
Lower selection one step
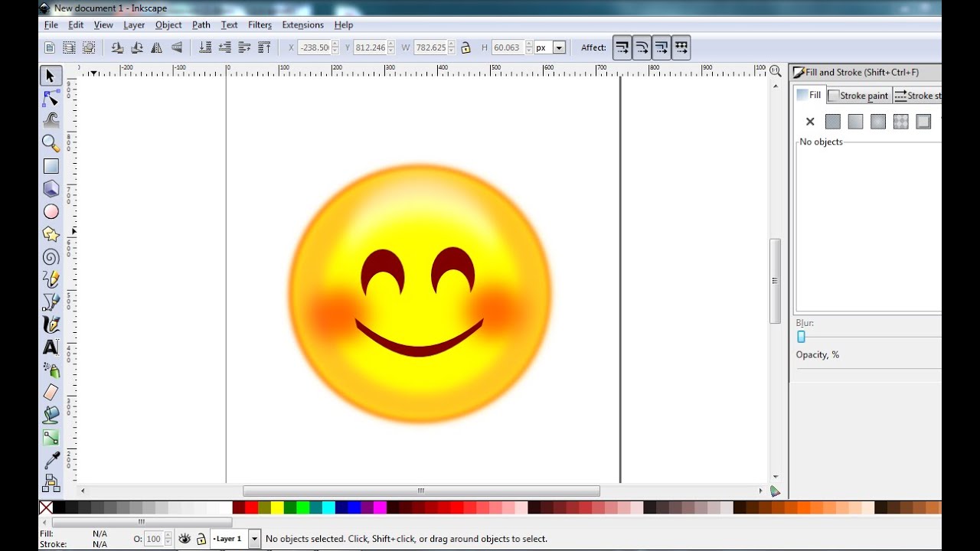(x=225, y=47)
